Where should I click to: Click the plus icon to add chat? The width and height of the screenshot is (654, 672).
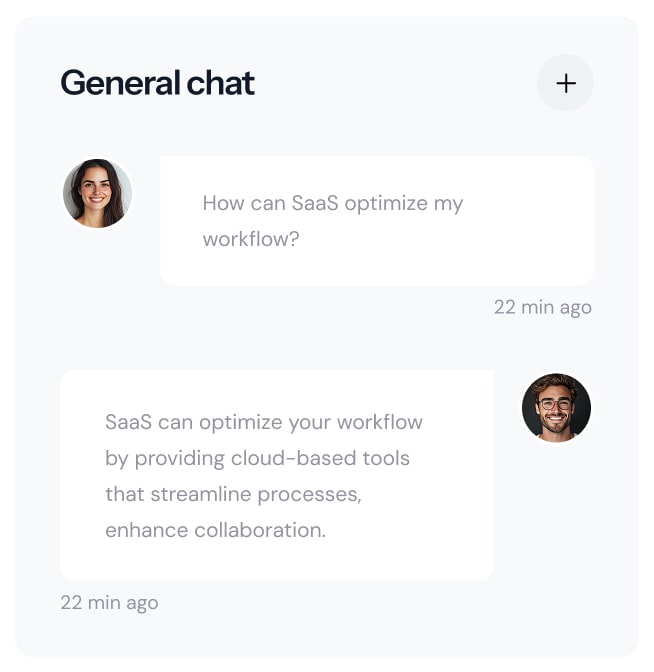coord(566,82)
